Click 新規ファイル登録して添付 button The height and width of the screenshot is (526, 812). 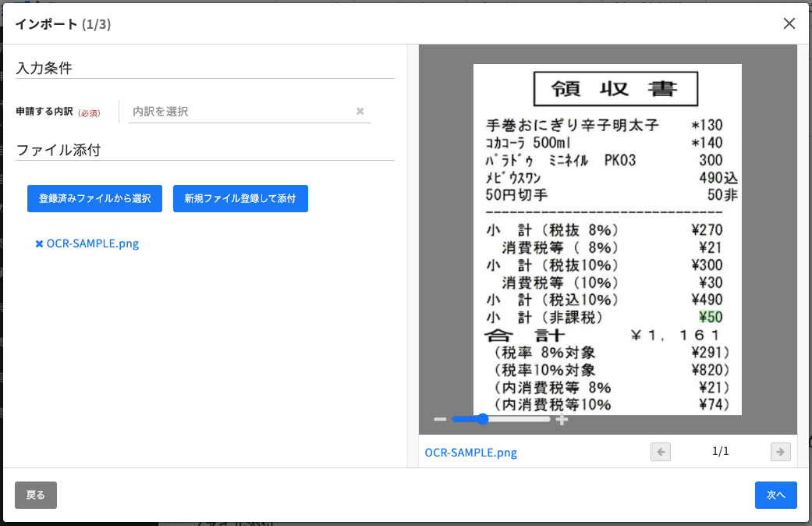240,198
